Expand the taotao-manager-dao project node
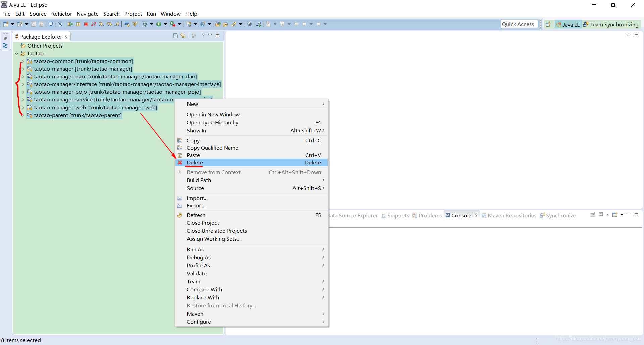Screen dimensions: 644x345 tap(23, 77)
